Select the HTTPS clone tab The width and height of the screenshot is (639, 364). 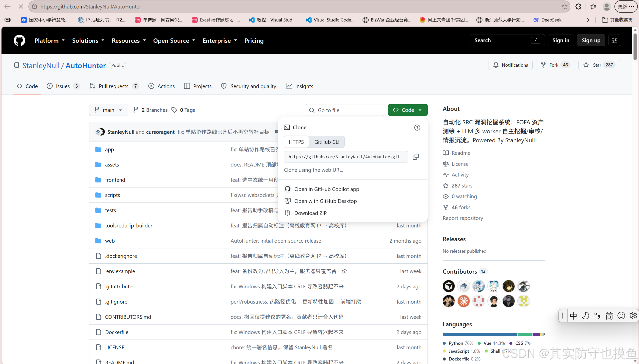click(296, 142)
